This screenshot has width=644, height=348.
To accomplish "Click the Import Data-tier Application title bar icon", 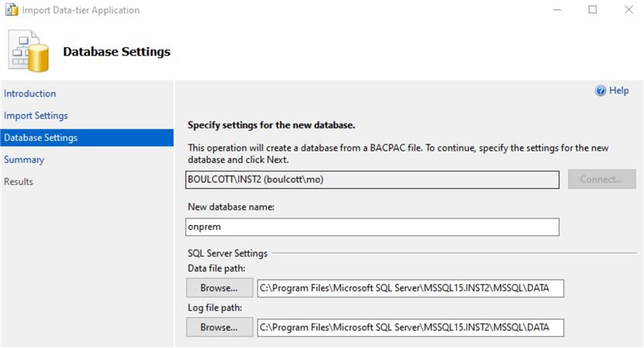I will point(11,10).
